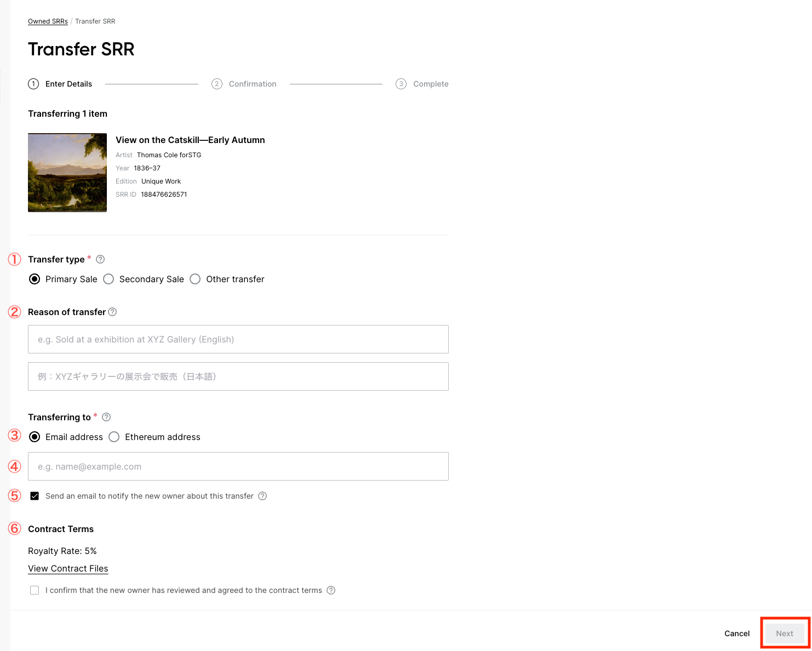Screen dimensions: 812x651
Task: Click the English reason of transfer field
Action: 238,339
